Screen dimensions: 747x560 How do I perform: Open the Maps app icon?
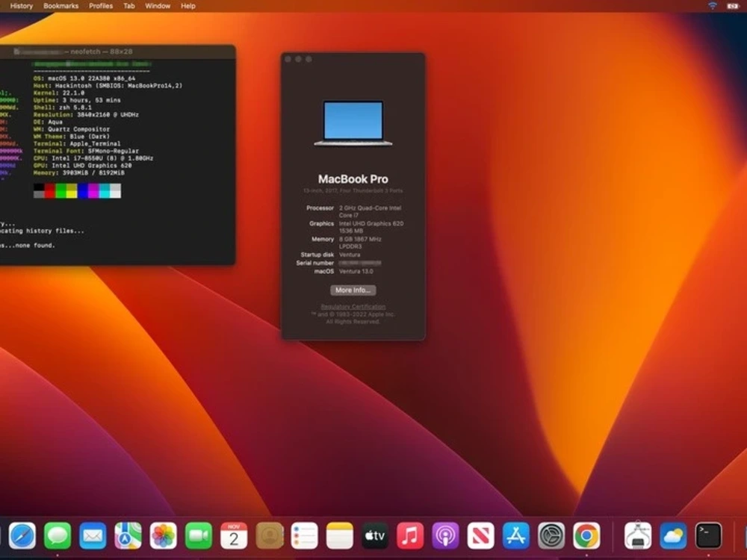point(128,535)
